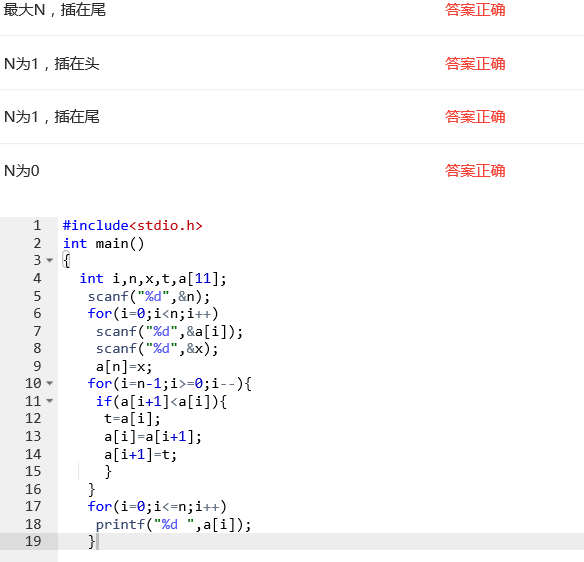Click the statement 'a[i+1]=t;'
Viewport: 584px width, 562px height.
tap(140, 454)
